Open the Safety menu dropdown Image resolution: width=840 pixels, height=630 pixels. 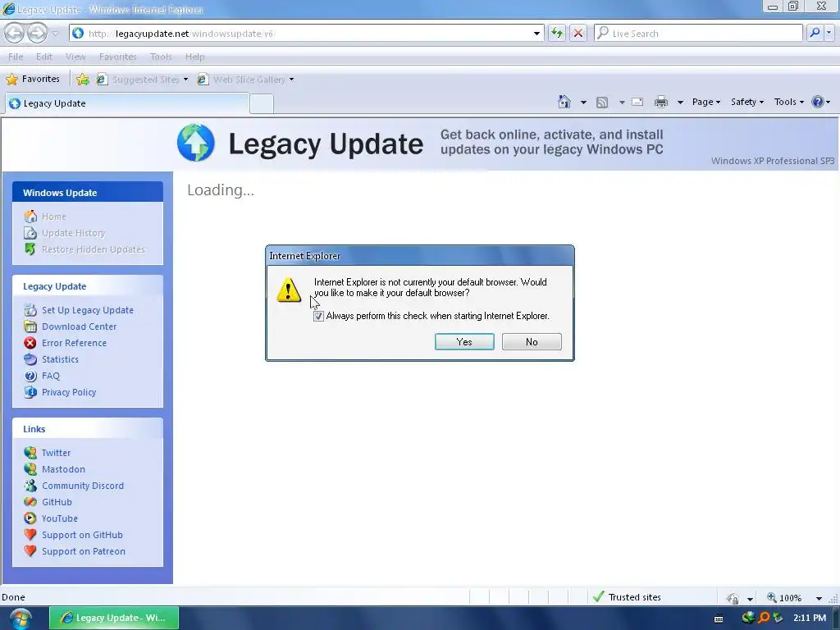(747, 102)
